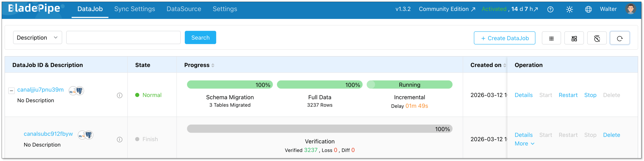Open the language globe icon
This screenshot has width=644, height=161.
pos(588,9)
